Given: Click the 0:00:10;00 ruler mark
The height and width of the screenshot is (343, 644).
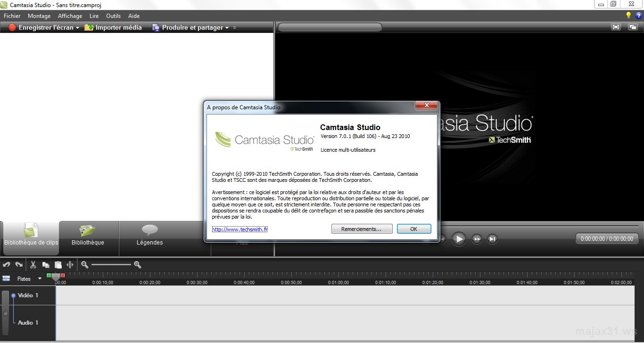Looking at the screenshot, I should pyautogui.click(x=103, y=283).
